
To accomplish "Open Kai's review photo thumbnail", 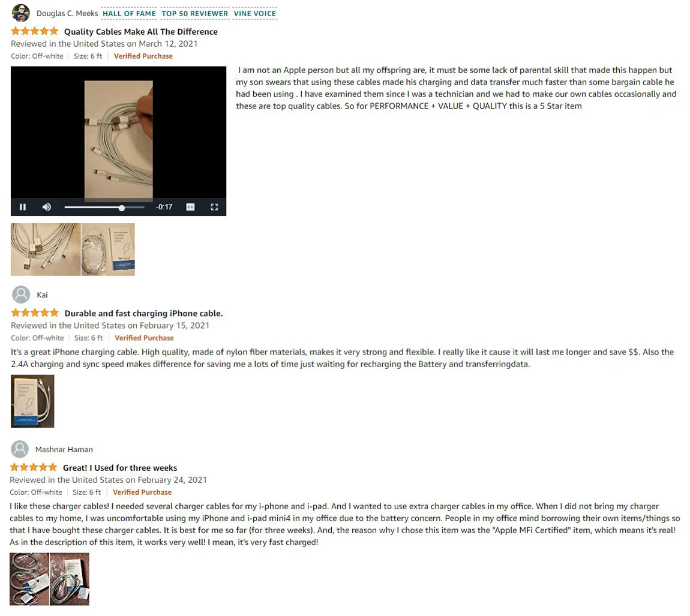I will coord(32,401).
